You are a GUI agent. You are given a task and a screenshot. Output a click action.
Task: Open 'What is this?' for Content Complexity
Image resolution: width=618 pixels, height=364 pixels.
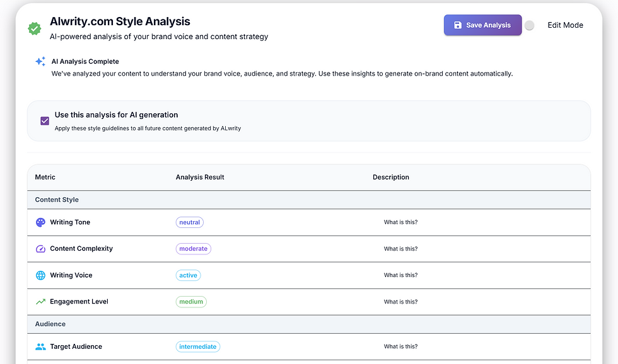[x=401, y=249]
